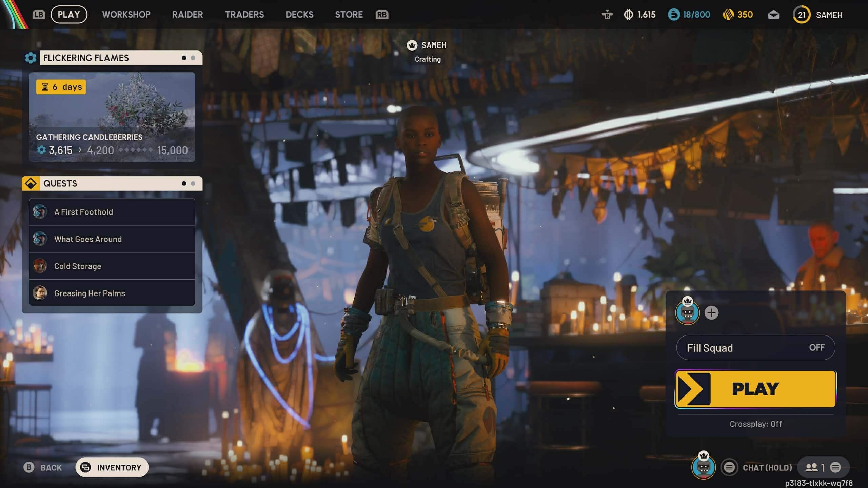868x488 pixels.
Task: Add a squad member with plus button
Action: [x=711, y=312]
